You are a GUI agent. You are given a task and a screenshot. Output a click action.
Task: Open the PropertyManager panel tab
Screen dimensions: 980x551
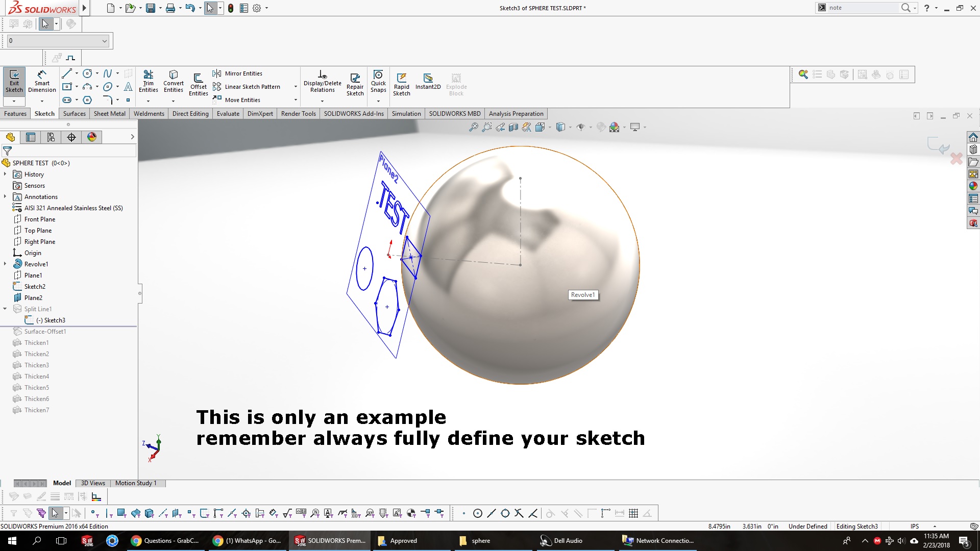[x=31, y=137]
